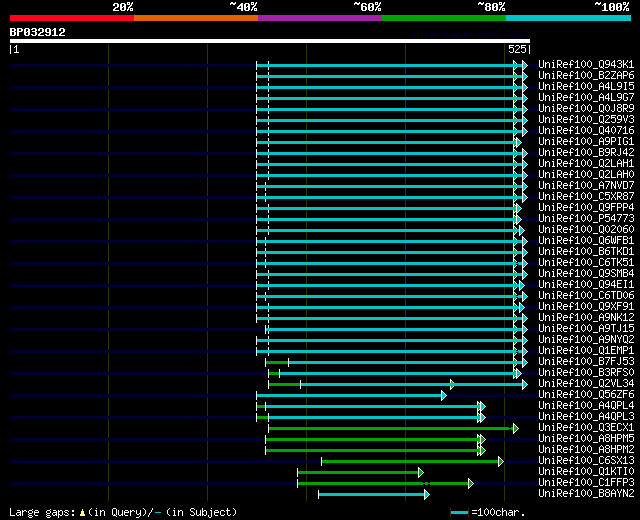
Task: Click the orange ~40% legend segment
Action: click(x=196, y=18)
